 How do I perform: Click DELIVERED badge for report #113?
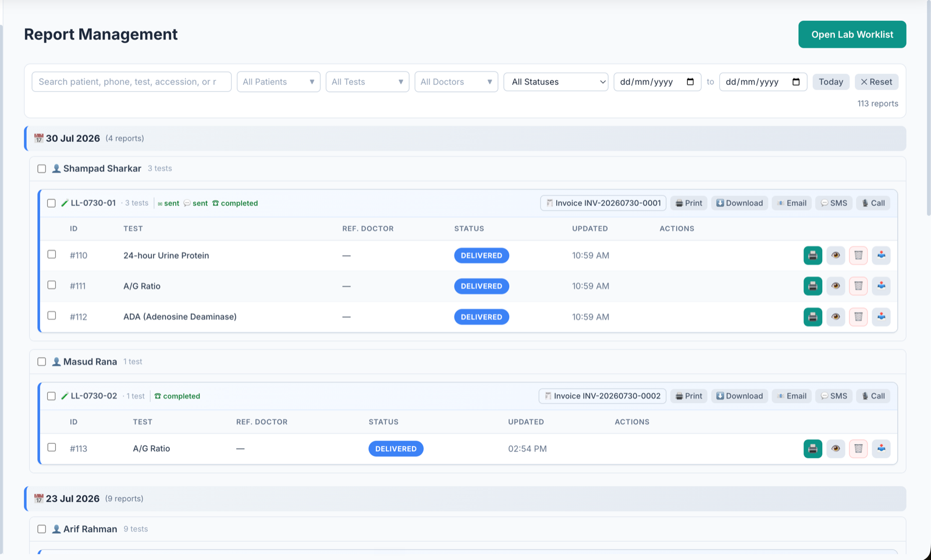point(396,448)
